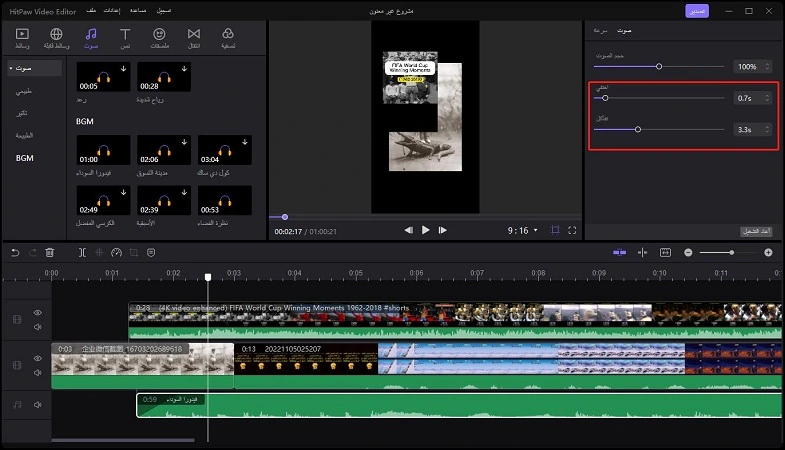Image resolution: width=785 pixels, height=450 pixels.
Task: Click the preview progress bar handle
Action: 285,217
